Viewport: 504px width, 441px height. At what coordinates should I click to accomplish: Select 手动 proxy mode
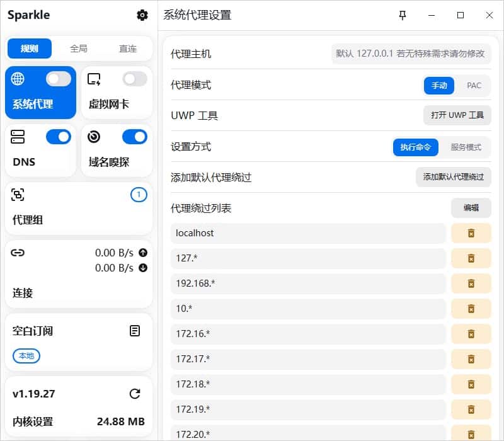(x=439, y=86)
